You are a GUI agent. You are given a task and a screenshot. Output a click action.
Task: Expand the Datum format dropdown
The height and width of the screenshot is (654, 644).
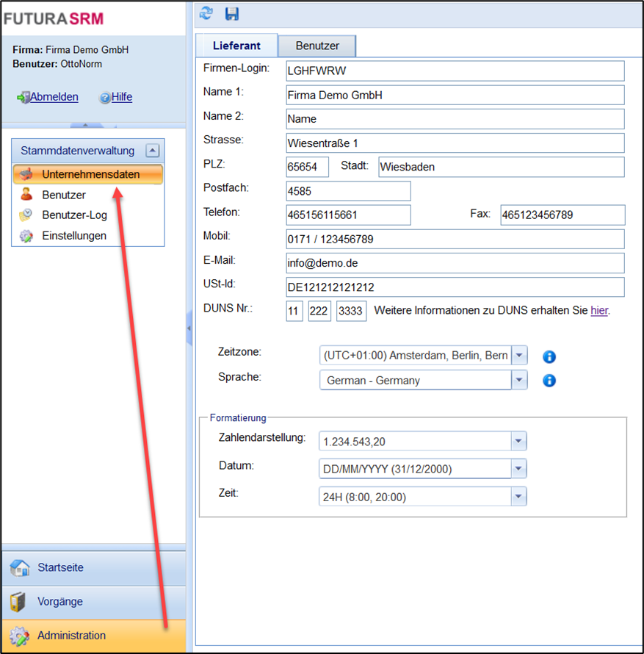click(x=519, y=469)
